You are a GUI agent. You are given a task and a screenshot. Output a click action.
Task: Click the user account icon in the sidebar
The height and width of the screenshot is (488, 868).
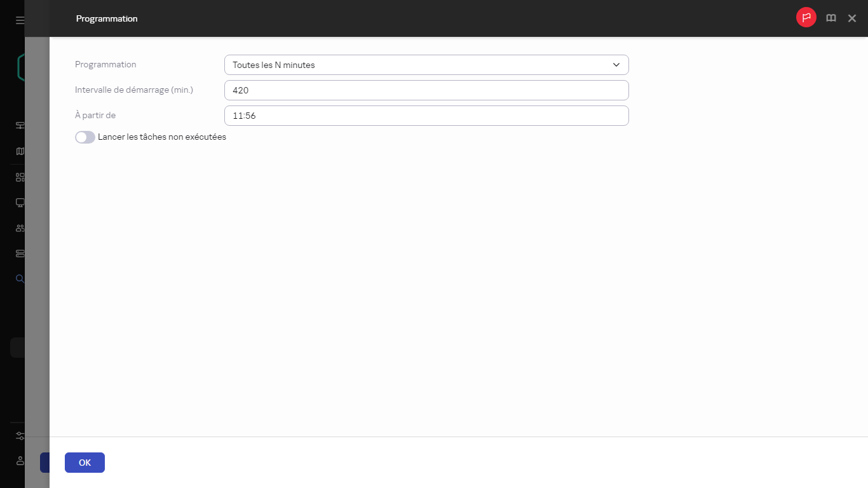(x=20, y=461)
